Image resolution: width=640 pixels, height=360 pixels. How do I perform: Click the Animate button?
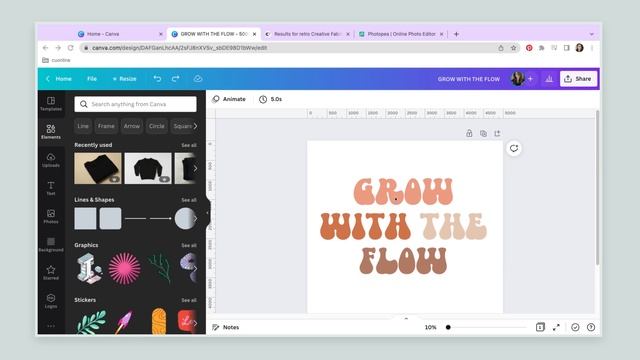coord(229,99)
